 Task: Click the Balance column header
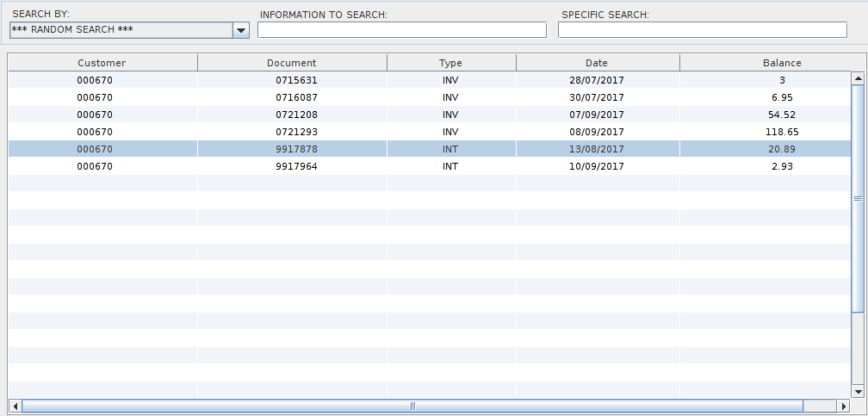[781, 63]
